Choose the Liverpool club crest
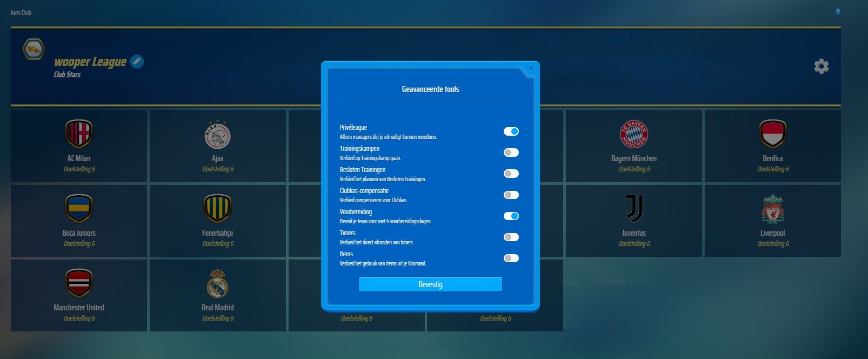Image resolution: width=868 pixels, height=359 pixels. tap(772, 209)
